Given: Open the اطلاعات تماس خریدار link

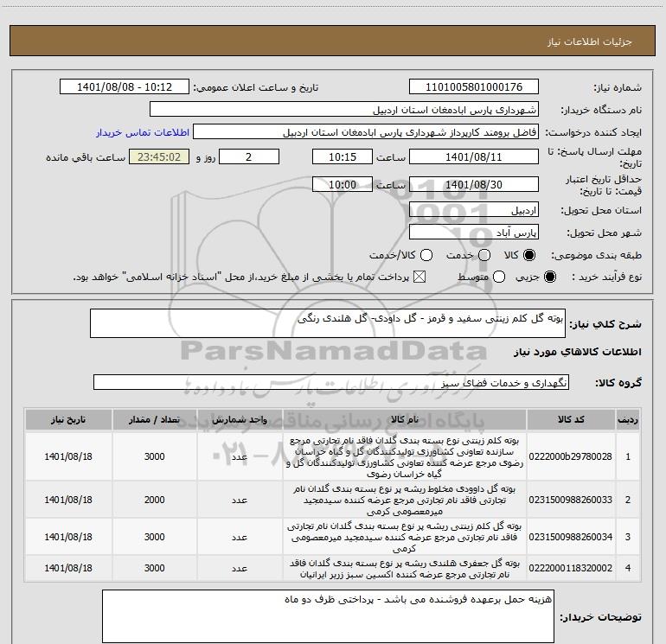Looking at the screenshot, I should [x=143, y=132].
